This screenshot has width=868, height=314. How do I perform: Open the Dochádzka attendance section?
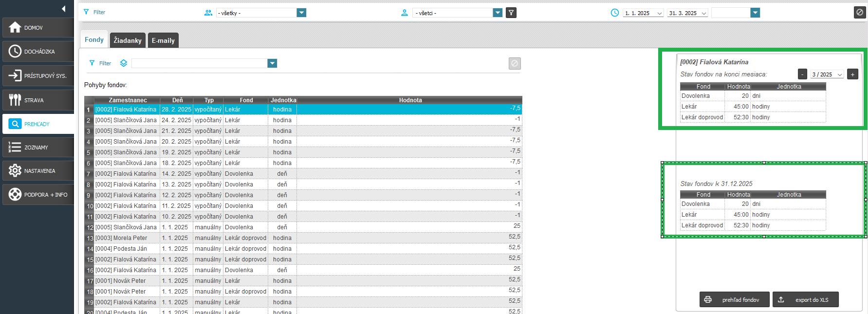click(x=38, y=52)
